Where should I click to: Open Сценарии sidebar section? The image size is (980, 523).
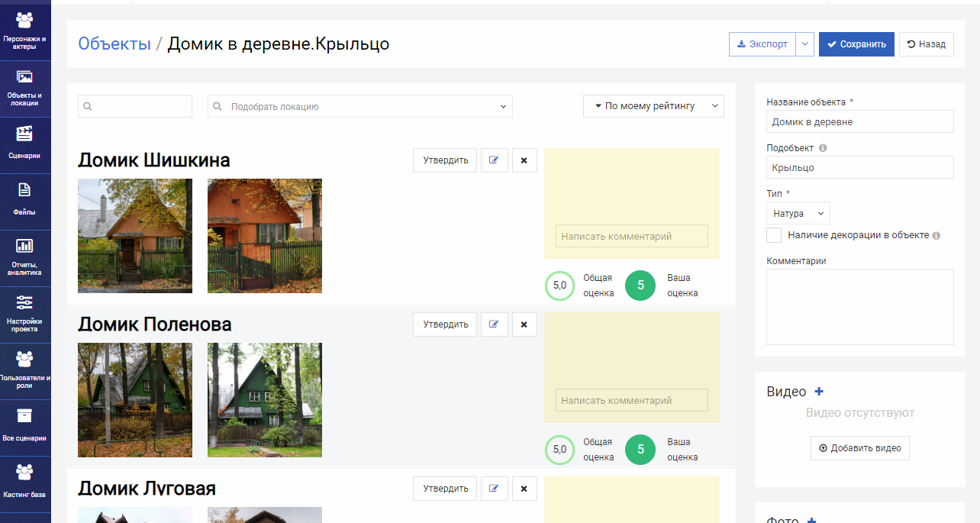(x=24, y=145)
